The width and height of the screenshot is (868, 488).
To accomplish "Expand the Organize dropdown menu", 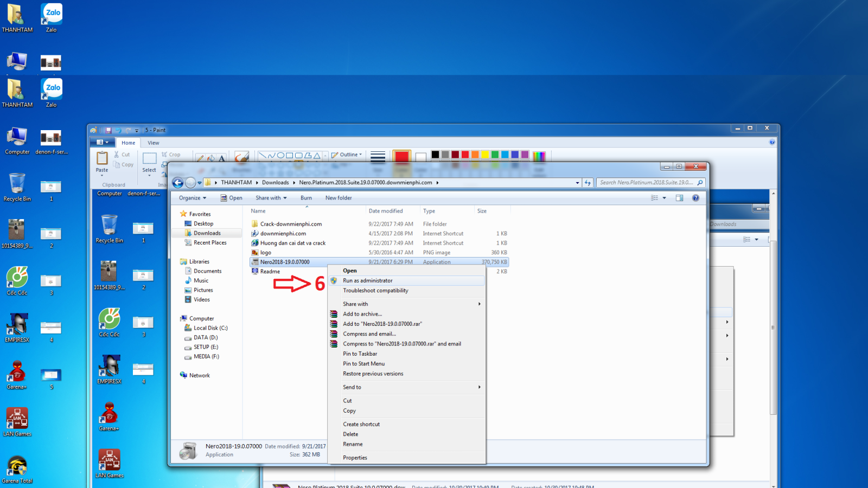I will [193, 198].
